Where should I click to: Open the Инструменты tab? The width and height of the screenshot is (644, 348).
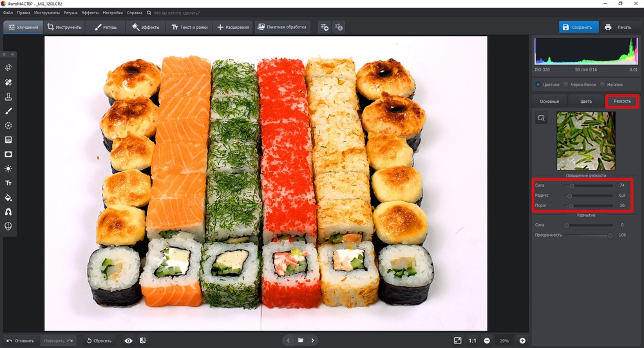[x=64, y=27]
